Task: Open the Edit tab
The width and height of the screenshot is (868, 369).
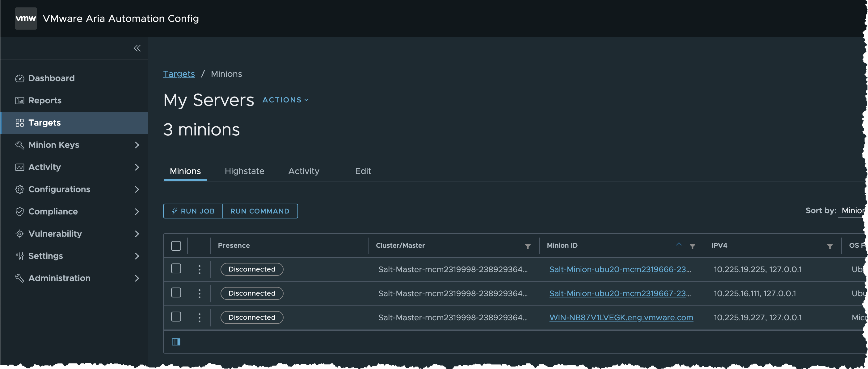Action: (363, 171)
